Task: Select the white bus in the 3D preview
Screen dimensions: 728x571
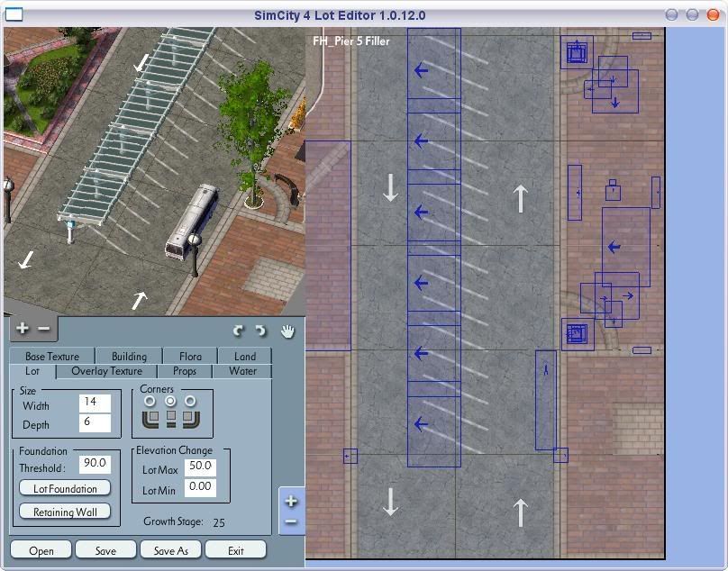Action: coord(192,221)
